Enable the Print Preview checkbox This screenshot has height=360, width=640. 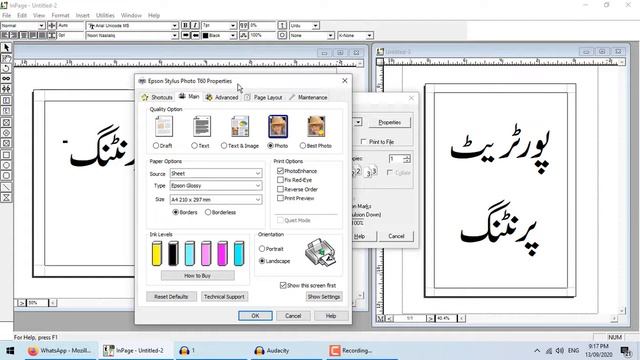[x=280, y=198]
